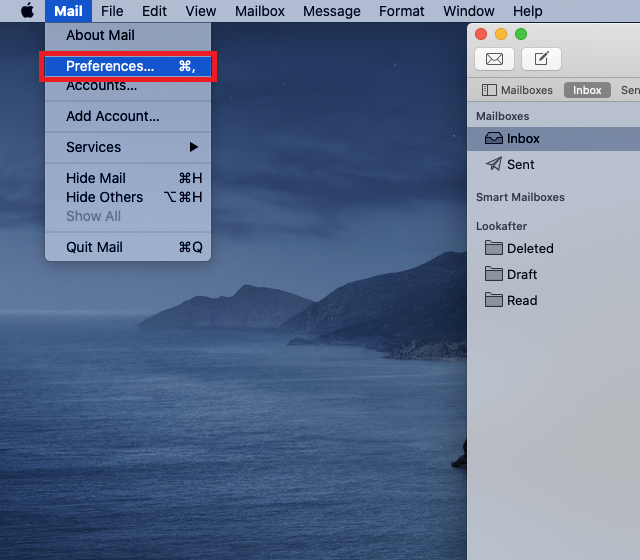This screenshot has width=640, height=560.
Task: Click the Compose new message icon
Action: point(541,59)
